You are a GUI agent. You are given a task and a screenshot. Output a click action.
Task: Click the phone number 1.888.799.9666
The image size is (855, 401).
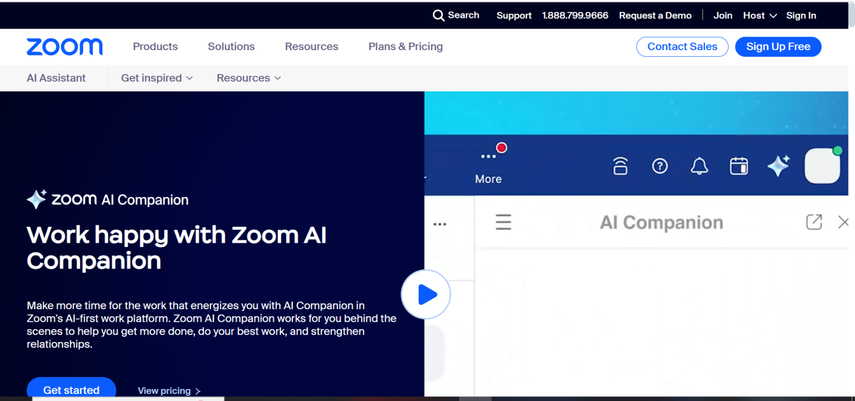coord(575,15)
